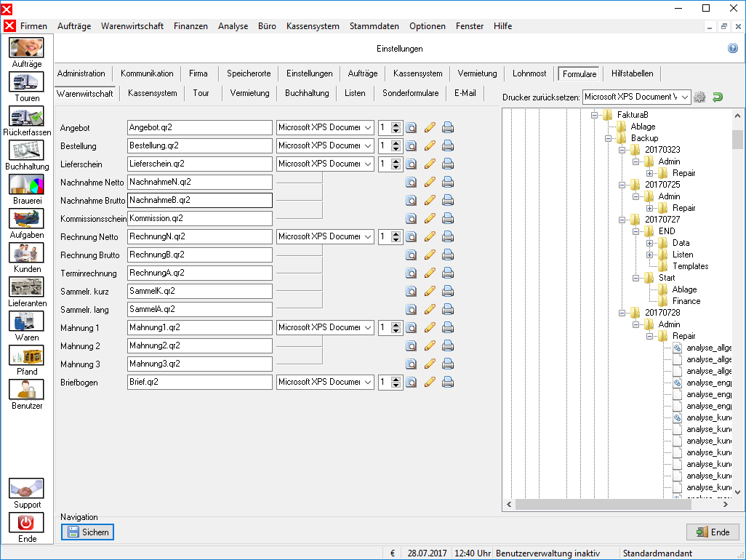Collapse the FakturaB root folder
746x560 pixels.
click(594, 115)
